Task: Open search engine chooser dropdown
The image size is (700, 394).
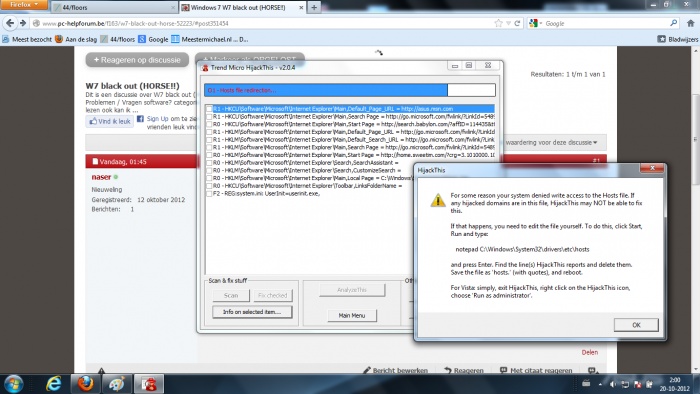Action: (x=536, y=23)
